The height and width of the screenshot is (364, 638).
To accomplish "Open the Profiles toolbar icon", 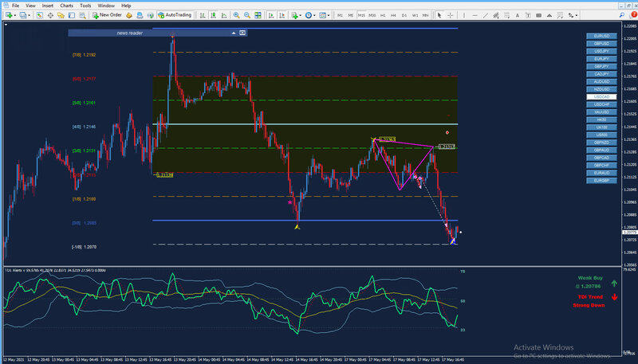I will (x=23, y=15).
